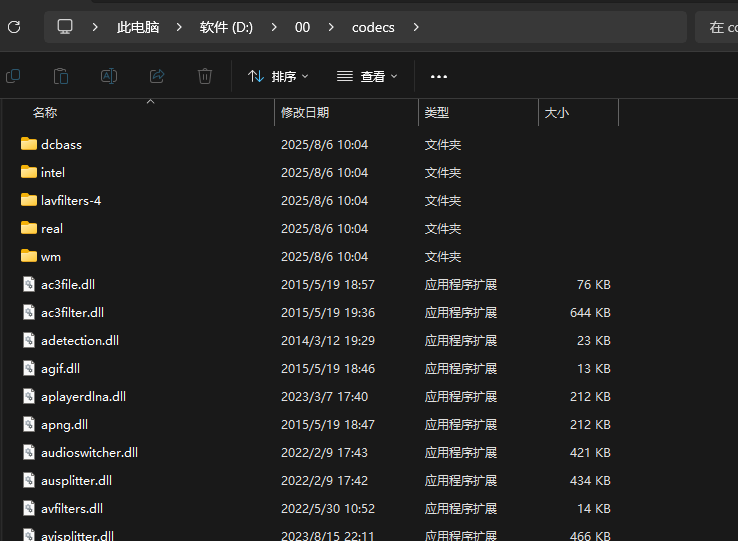Sort by 大小 column header
This screenshot has height=541, width=738.
tap(557, 113)
